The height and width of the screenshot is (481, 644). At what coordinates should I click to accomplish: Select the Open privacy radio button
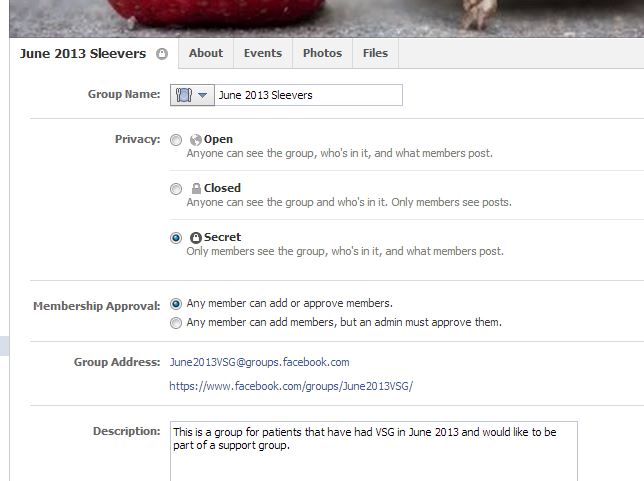[x=176, y=140]
